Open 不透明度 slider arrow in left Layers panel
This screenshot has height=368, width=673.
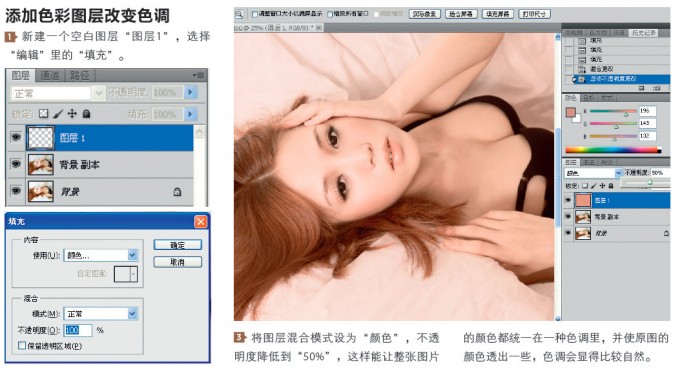190,92
